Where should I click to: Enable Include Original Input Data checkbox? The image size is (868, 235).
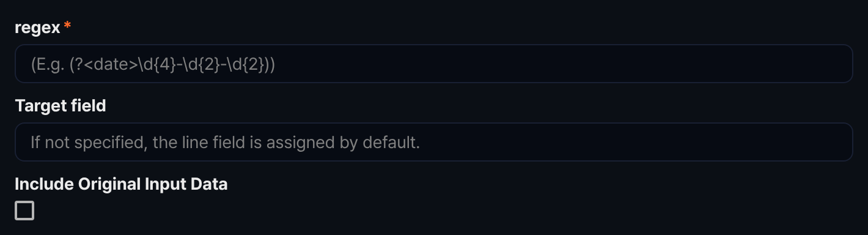[24, 211]
